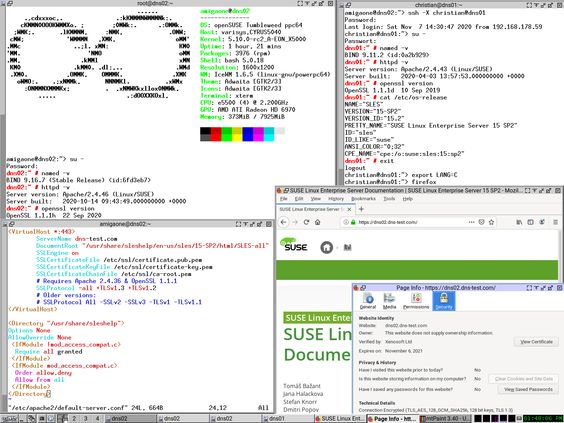Click View Certificate button
564x423 pixels.
point(536,342)
